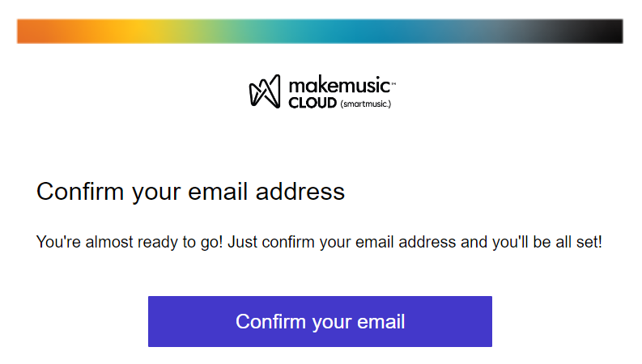The image size is (642, 364).
Task: Click the 'Confirm your email address' heading
Action: [191, 192]
